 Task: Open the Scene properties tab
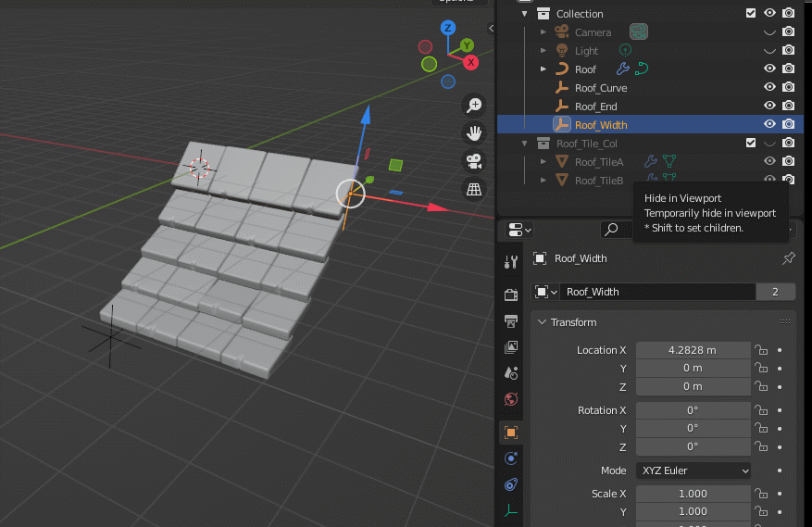[511, 372]
